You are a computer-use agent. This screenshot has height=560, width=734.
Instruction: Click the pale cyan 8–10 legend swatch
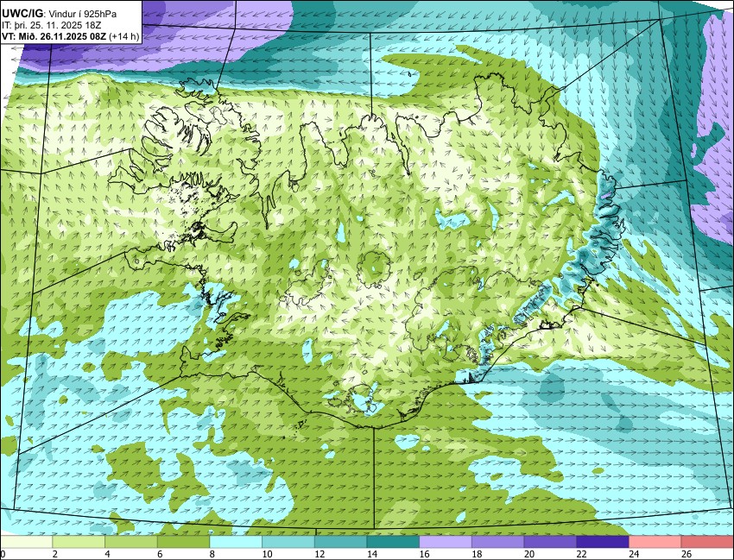pos(236,542)
